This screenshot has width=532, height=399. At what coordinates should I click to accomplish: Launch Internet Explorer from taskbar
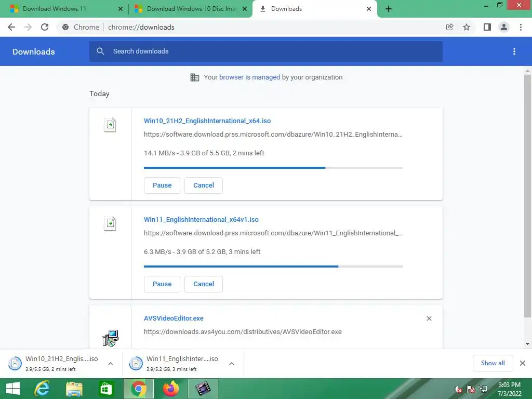point(42,389)
